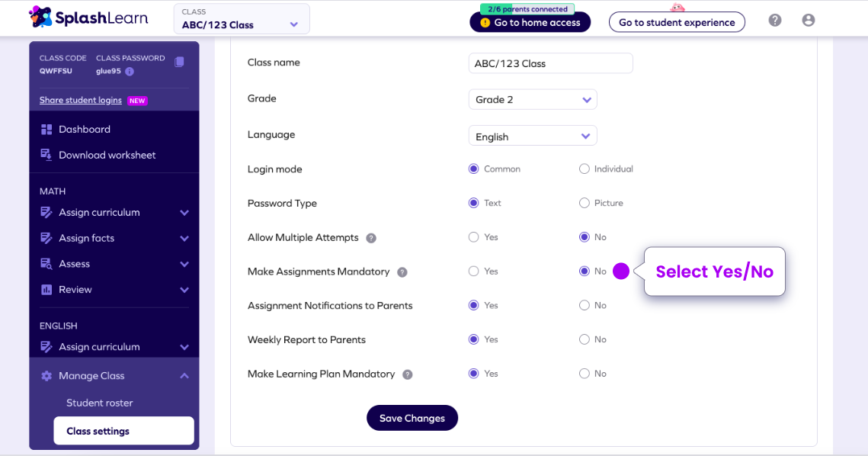Click the SplashLearn logo
Viewport: 868px width, 456px height.
point(88,18)
